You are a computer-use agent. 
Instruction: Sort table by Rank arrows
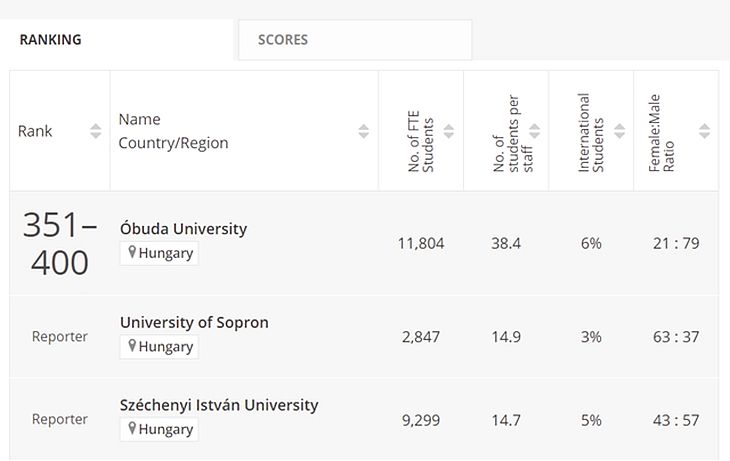pyautogui.click(x=96, y=131)
